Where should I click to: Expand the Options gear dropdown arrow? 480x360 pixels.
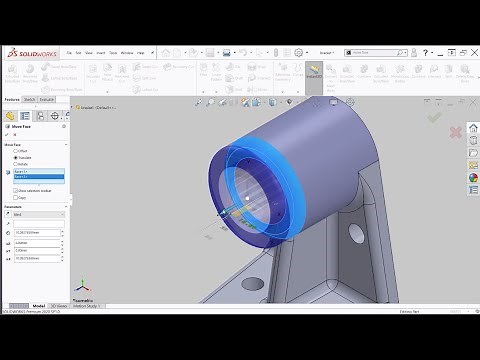coord(307,53)
